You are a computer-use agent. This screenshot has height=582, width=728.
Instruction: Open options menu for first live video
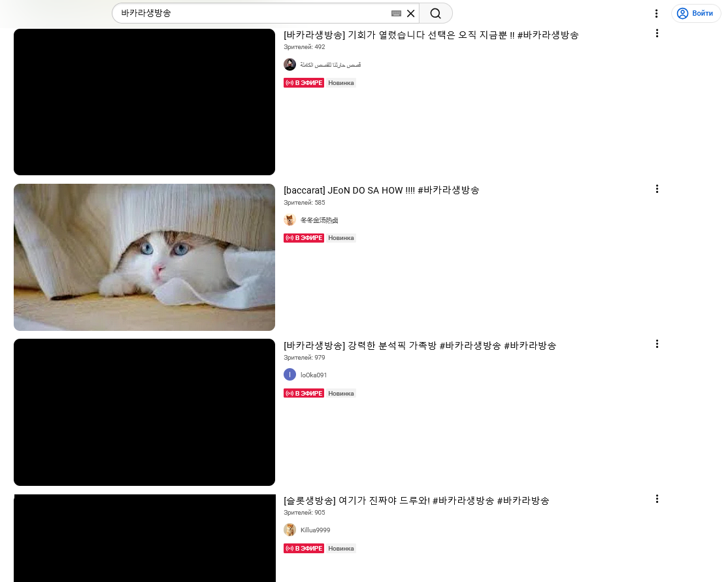pyautogui.click(x=657, y=33)
